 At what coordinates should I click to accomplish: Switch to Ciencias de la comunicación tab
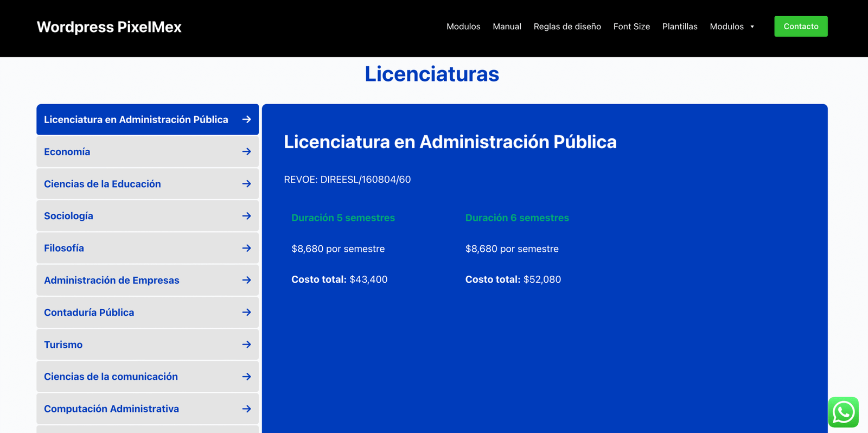click(x=111, y=377)
